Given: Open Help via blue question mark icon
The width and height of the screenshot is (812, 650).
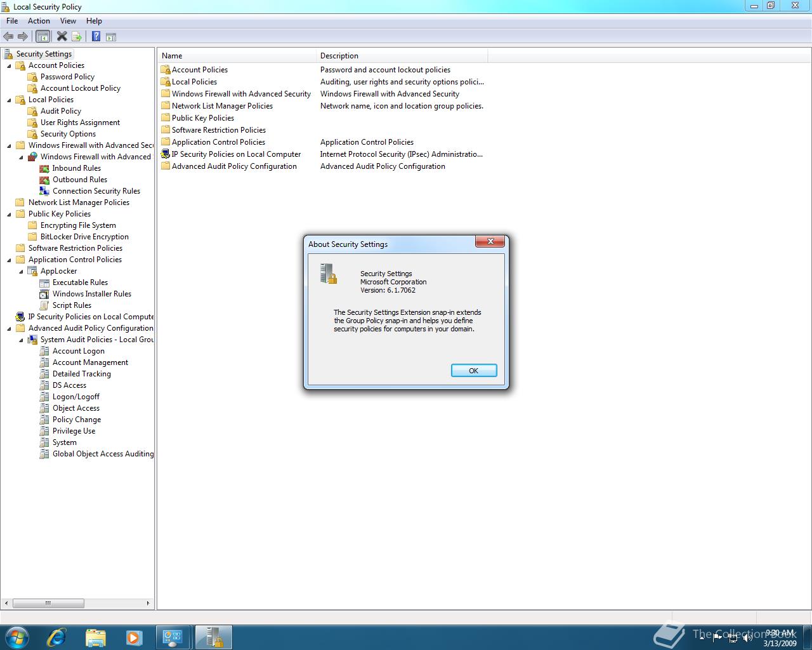Looking at the screenshot, I should point(96,37).
